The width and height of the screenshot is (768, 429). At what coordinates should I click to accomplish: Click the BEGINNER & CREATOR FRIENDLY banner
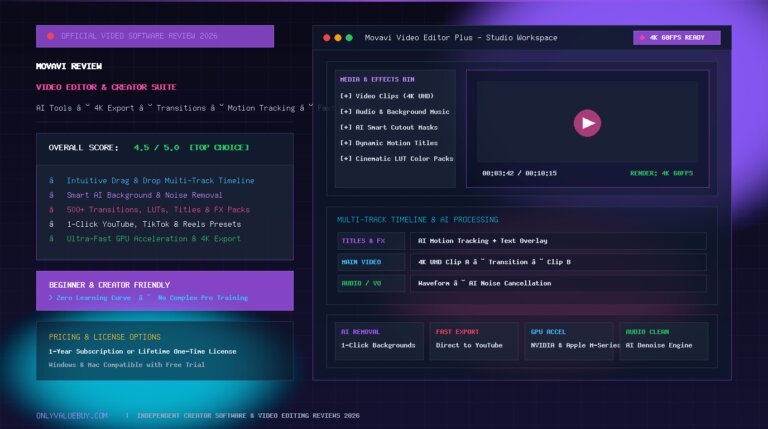(165, 291)
